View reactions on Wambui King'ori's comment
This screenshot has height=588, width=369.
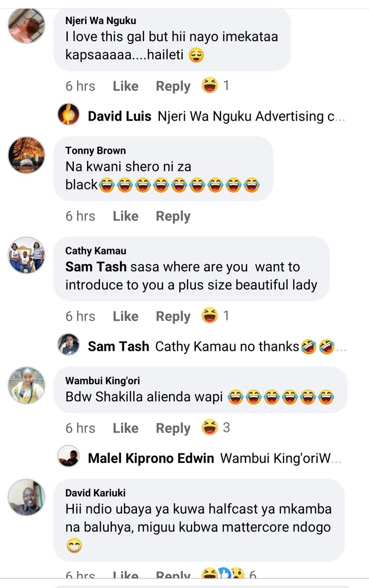[215, 427]
